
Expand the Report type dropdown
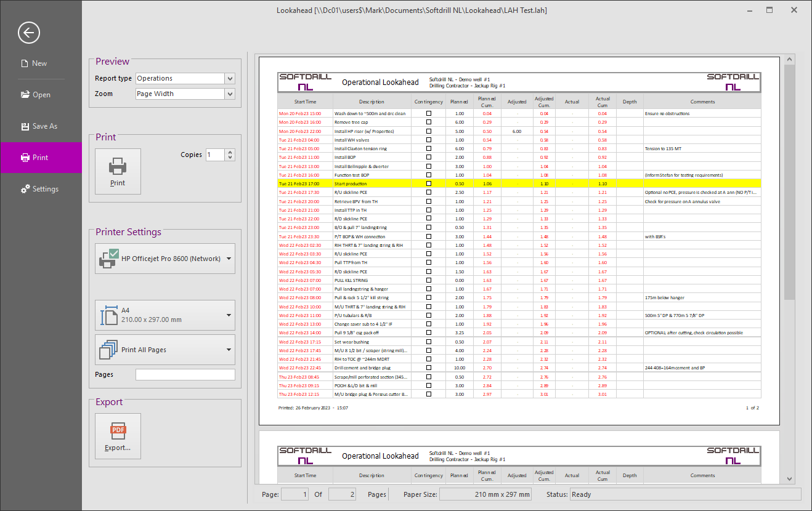click(x=230, y=79)
